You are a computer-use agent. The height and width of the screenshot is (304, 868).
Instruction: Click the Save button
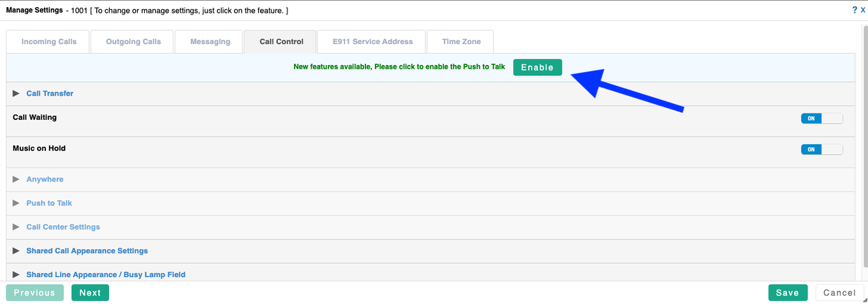tap(788, 293)
